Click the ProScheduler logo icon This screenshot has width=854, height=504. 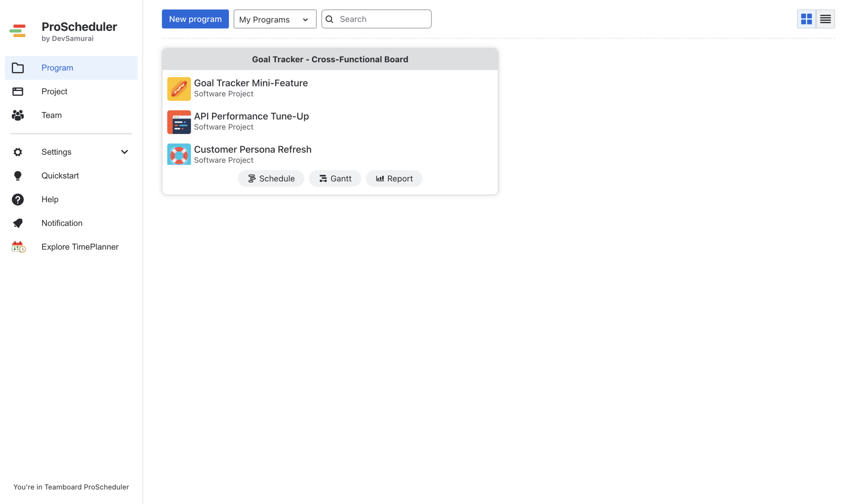[x=18, y=31]
